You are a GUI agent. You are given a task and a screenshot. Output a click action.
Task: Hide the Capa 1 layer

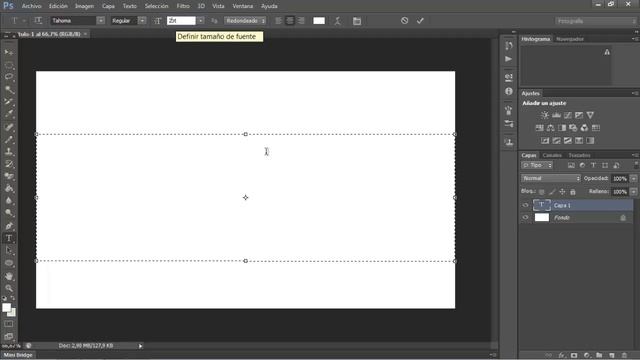[525, 205]
